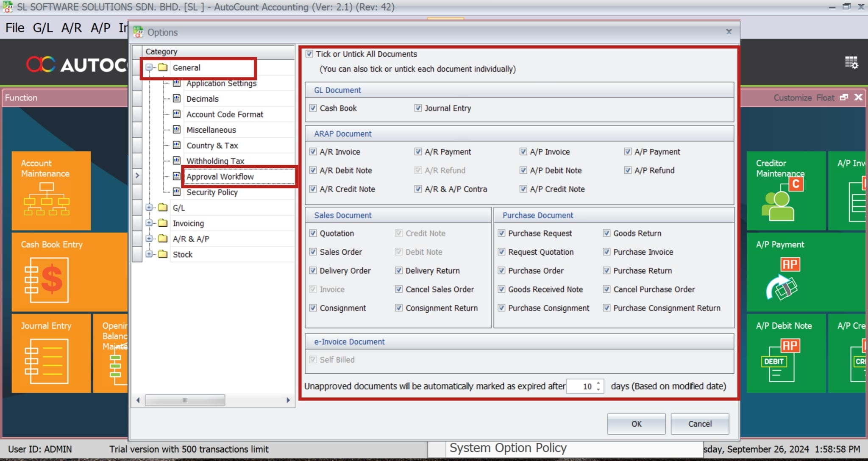Disable the Cash Book document checkbox
Image resolution: width=868 pixels, height=461 pixels.
click(312, 108)
